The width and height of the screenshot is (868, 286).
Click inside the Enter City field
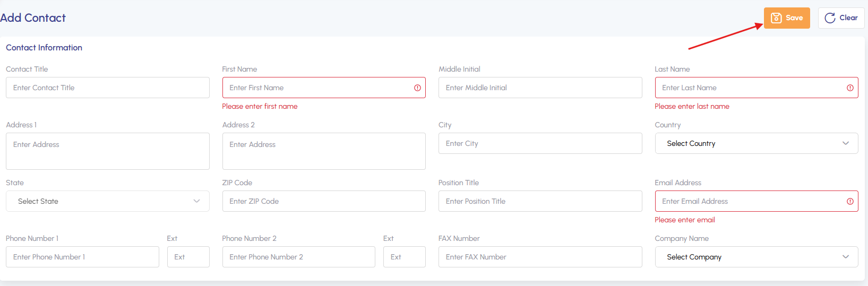[x=540, y=144]
